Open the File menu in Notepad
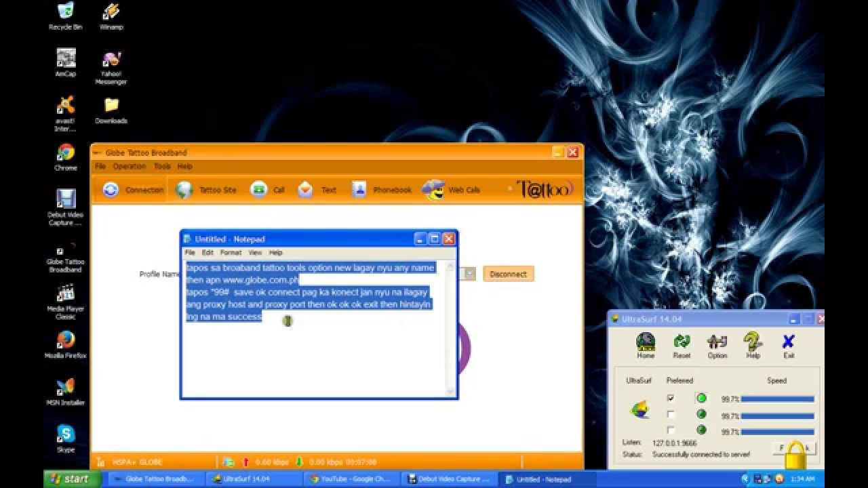Screen dimensions: 868x488 190,253
